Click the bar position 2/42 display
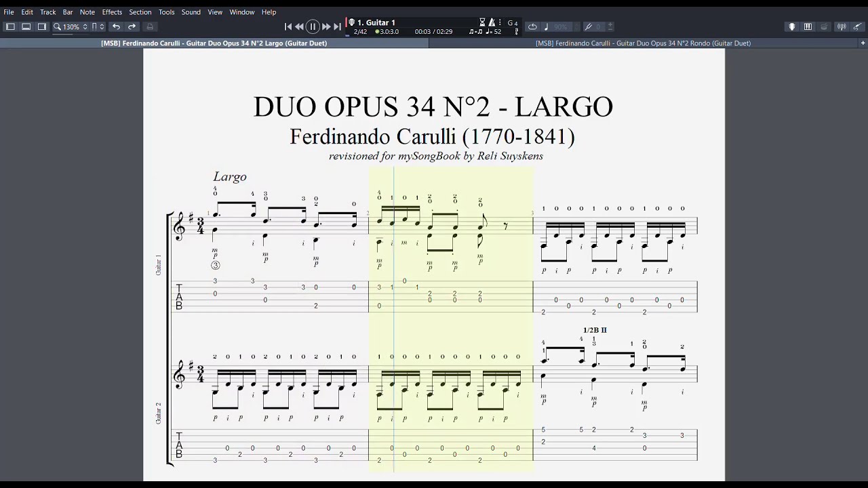This screenshot has height=488, width=868. [x=360, y=32]
